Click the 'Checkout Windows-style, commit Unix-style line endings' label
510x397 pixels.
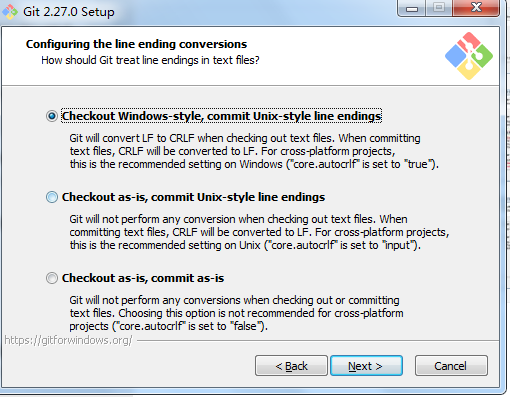pyautogui.click(x=221, y=116)
